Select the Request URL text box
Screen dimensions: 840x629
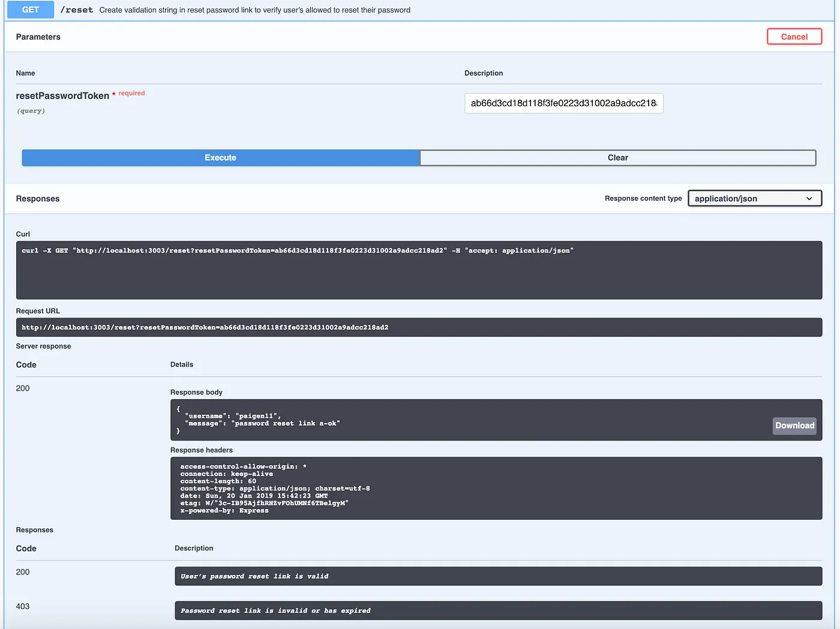[x=418, y=327]
